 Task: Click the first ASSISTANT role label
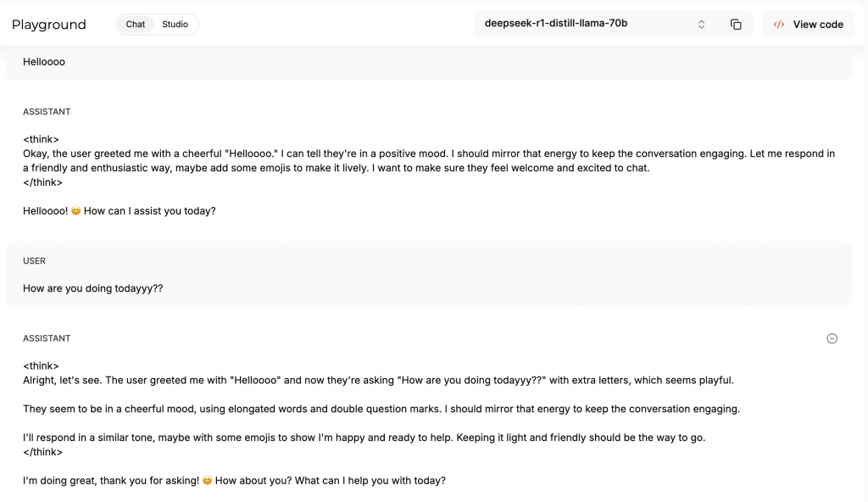(x=47, y=112)
